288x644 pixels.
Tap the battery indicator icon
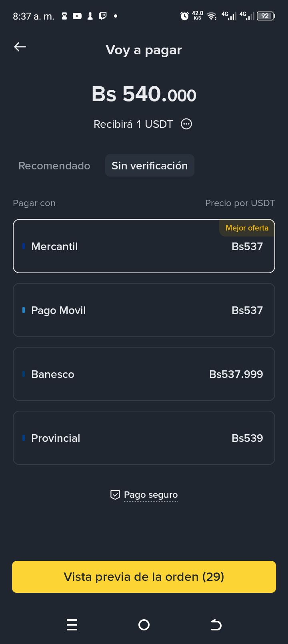[x=266, y=16]
